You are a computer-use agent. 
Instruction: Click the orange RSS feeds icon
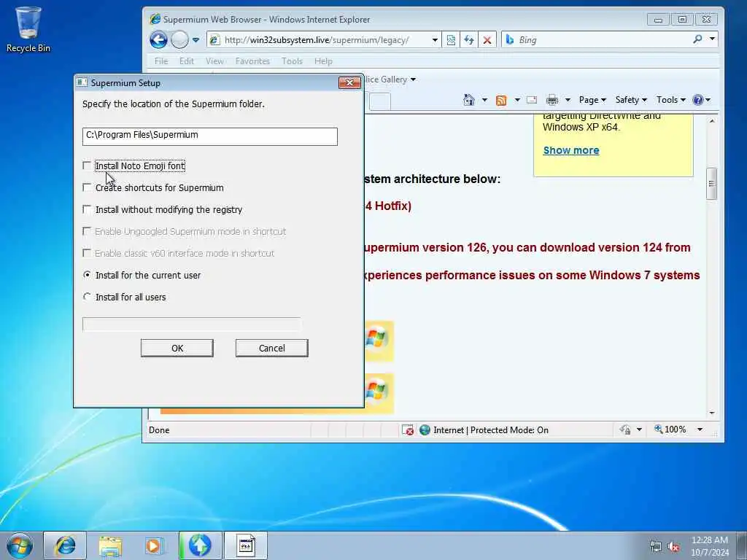(501, 100)
